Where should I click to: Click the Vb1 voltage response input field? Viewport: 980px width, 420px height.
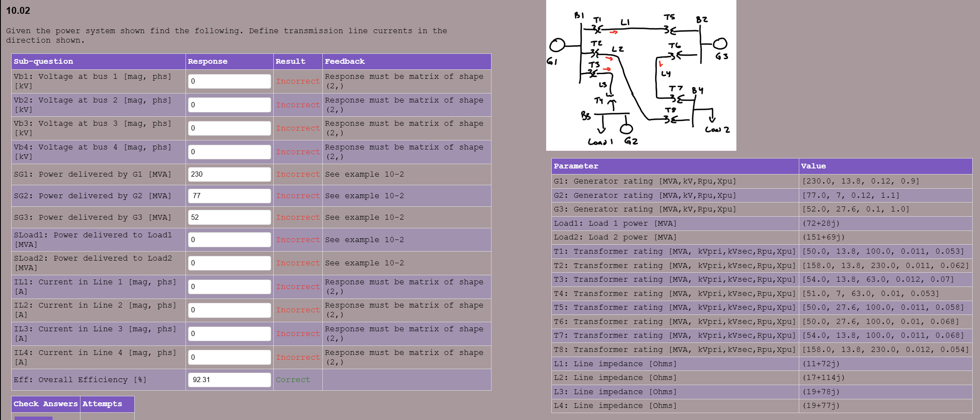coord(229,81)
